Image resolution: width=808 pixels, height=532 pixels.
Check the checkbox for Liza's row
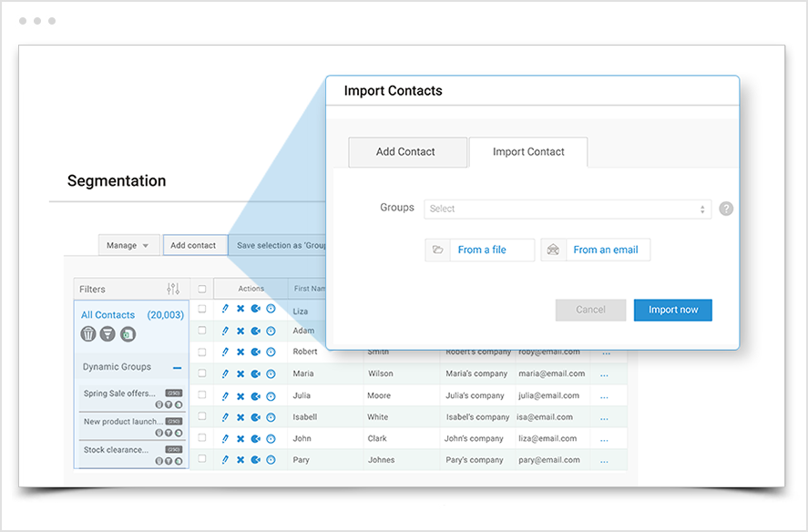(x=202, y=309)
